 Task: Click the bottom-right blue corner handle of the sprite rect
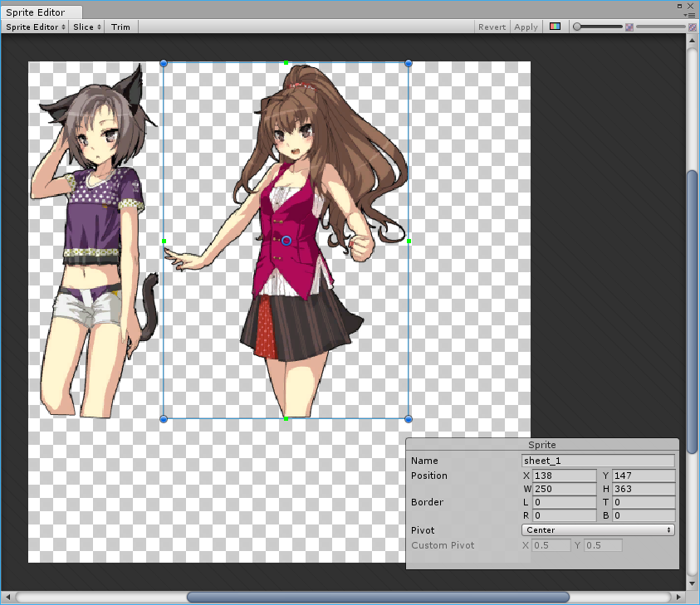click(x=409, y=419)
